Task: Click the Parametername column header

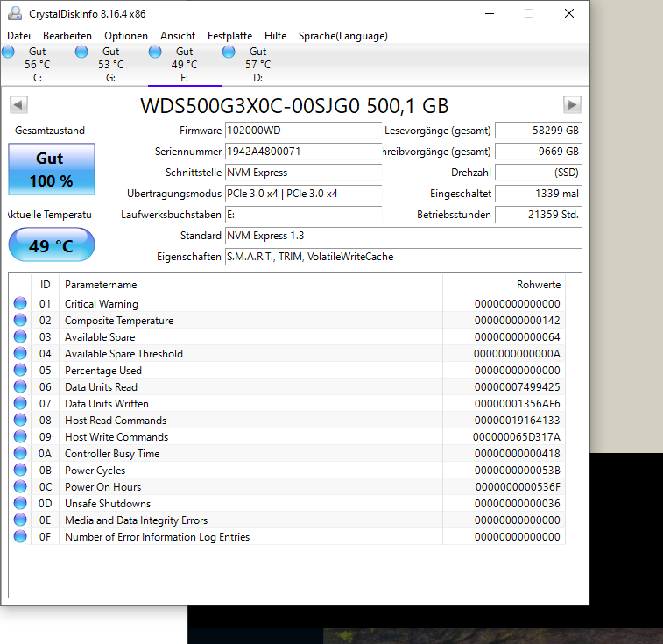Action: [250, 285]
